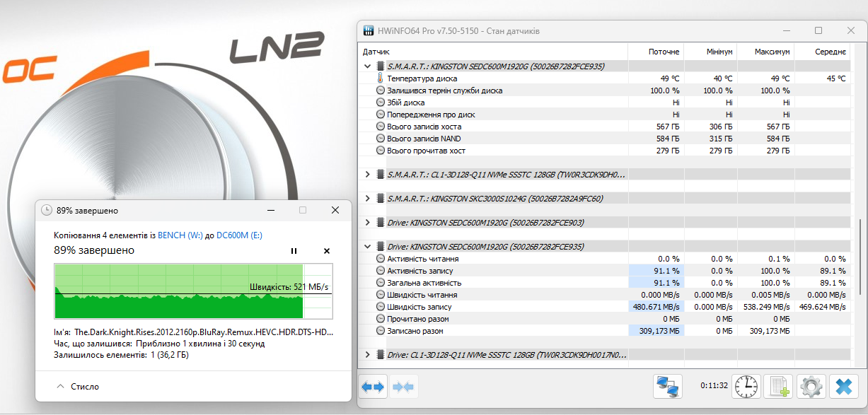868x415 pixels.
Task: Open the DC600M (E:) destination link
Action: tap(239, 235)
